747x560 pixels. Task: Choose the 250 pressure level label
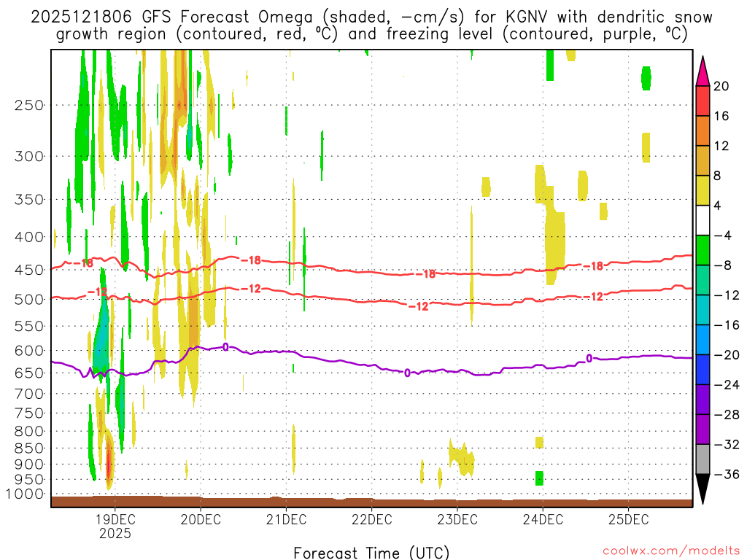pos(29,105)
